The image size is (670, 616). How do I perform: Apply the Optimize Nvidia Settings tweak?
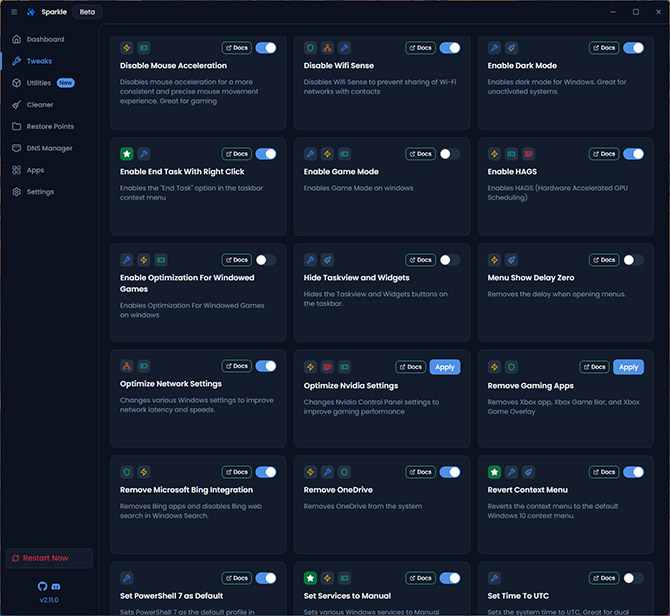click(x=445, y=367)
